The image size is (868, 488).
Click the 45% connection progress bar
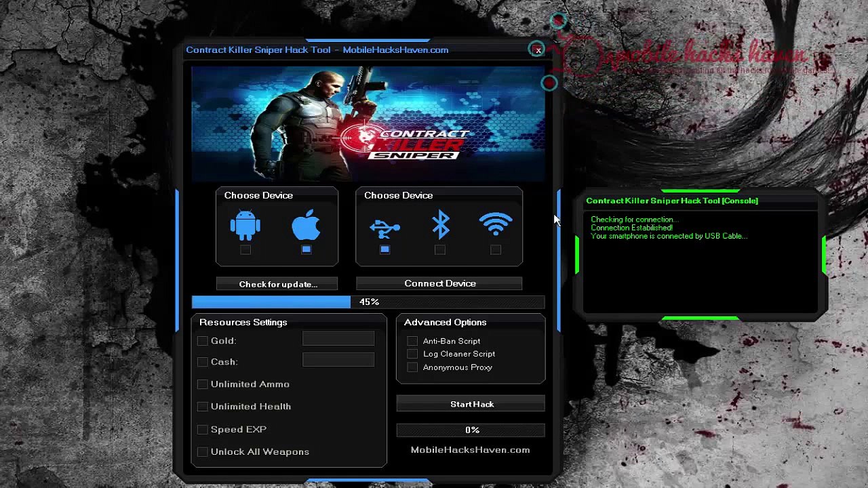coord(368,302)
